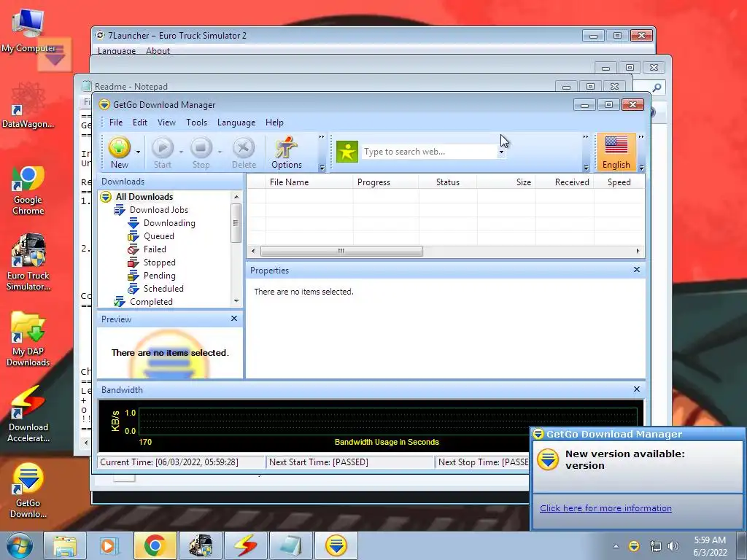Open the Edit menu
This screenshot has width=747, height=560.
(x=139, y=122)
